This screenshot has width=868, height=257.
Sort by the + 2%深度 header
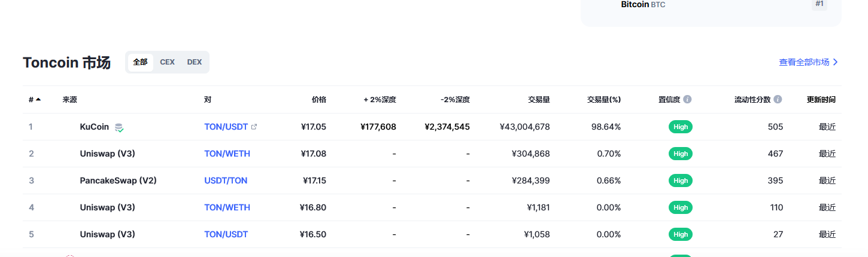coord(380,99)
